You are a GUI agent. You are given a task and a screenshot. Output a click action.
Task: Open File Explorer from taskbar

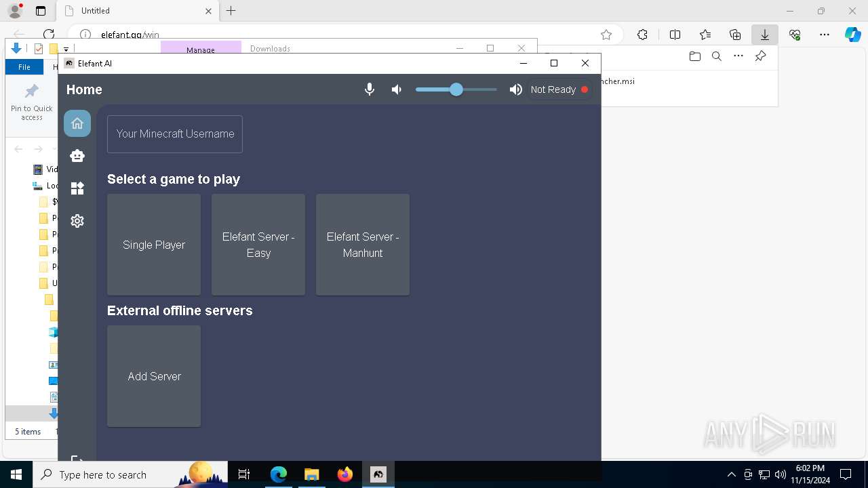point(311,474)
